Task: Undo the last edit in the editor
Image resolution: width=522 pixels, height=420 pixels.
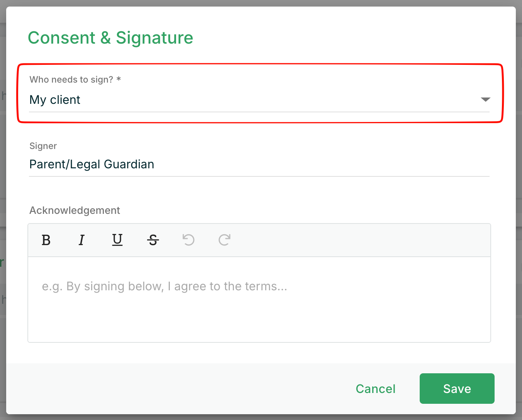Action: [188, 240]
